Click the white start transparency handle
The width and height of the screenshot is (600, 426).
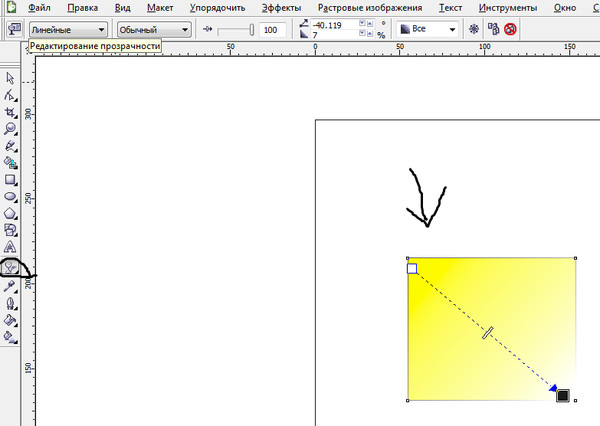[412, 269]
